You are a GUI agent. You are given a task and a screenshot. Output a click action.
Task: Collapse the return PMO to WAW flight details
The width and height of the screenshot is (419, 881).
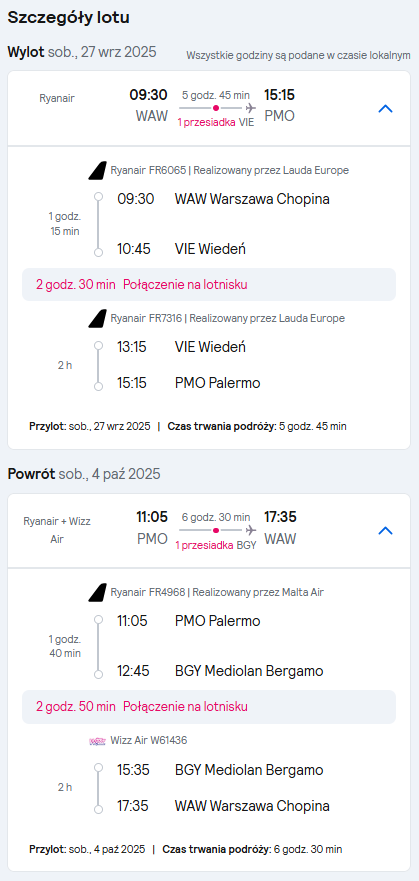click(385, 531)
